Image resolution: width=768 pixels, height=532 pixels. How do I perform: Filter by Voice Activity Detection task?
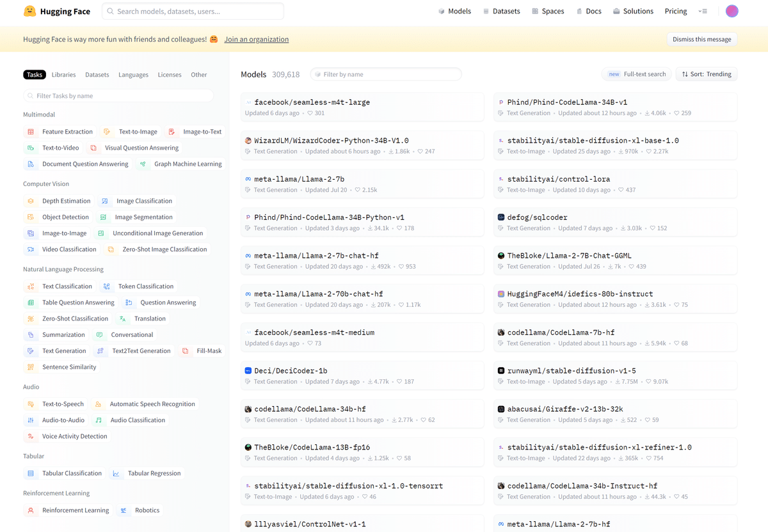(67, 436)
